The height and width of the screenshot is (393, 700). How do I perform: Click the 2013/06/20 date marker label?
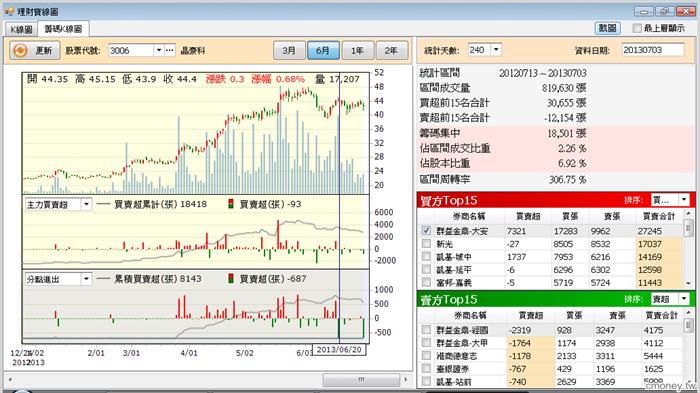point(339,350)
